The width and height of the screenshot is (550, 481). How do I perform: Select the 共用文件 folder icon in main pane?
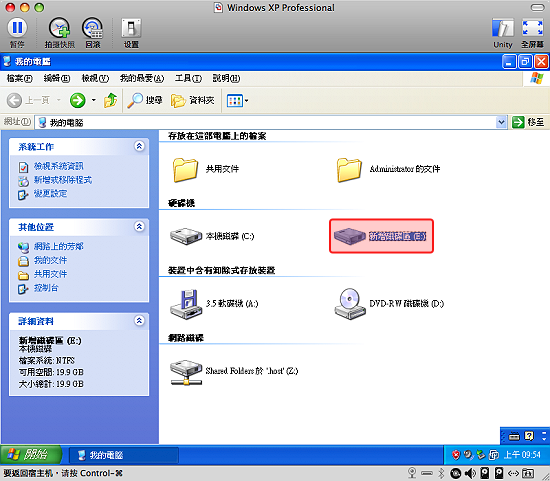pyautogui.click(x=185, y=170)
